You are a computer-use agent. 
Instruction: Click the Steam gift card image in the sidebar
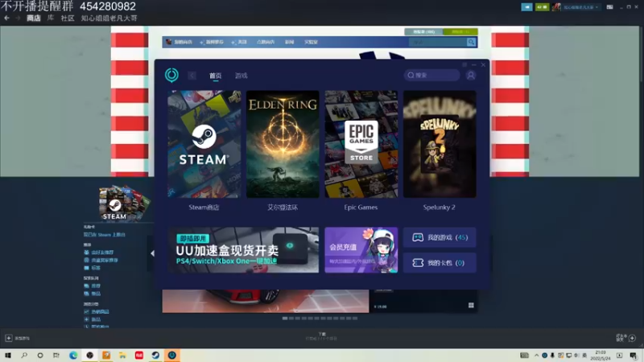click(124, 203)
